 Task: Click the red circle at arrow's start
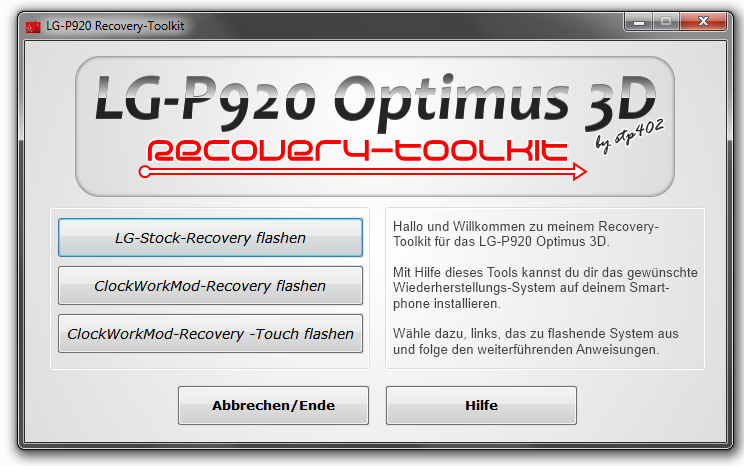[145, 172]
